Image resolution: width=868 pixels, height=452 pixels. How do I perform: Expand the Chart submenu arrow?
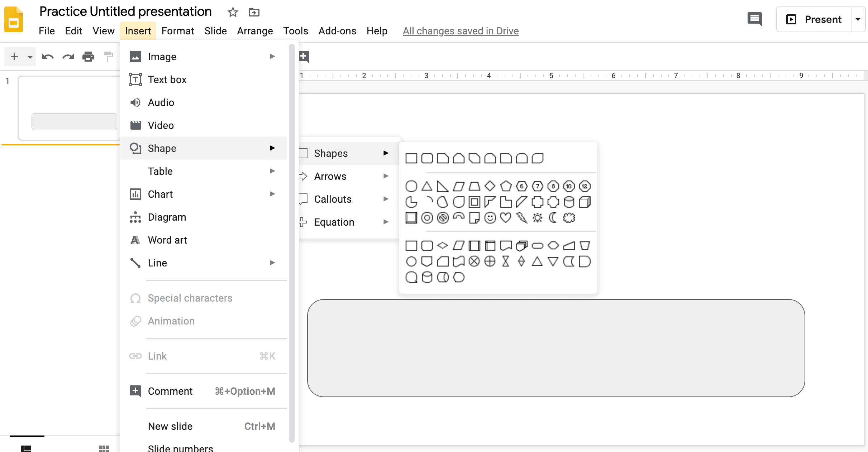pyautogui.click(x=272, y=194)
